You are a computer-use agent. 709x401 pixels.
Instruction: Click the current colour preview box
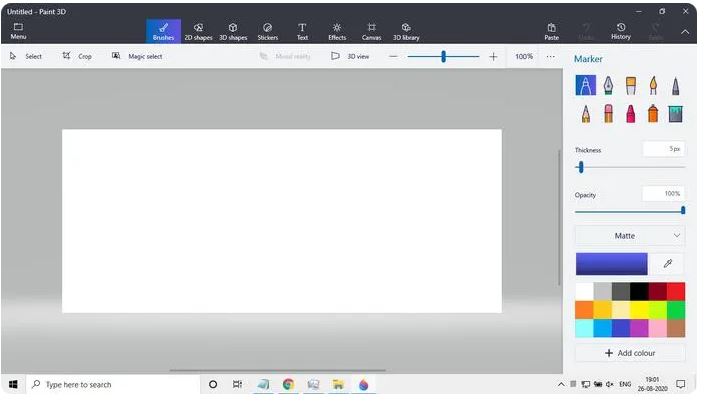pos(611,264)
